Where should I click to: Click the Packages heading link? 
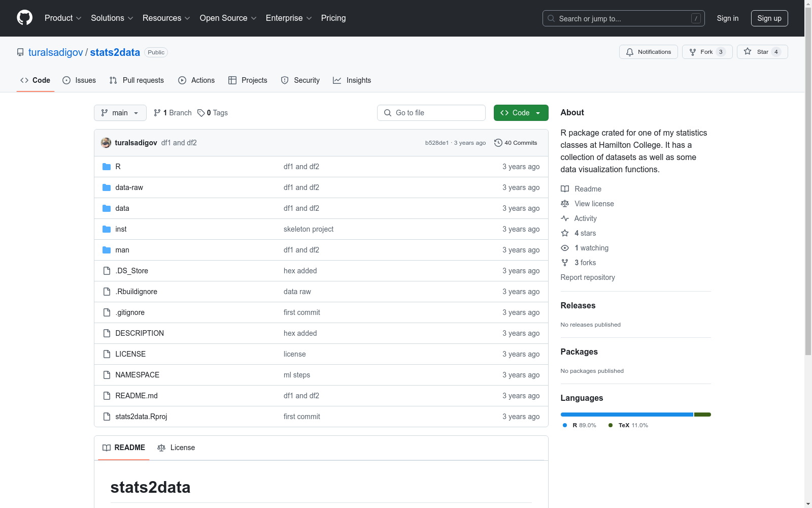[579, 352]
